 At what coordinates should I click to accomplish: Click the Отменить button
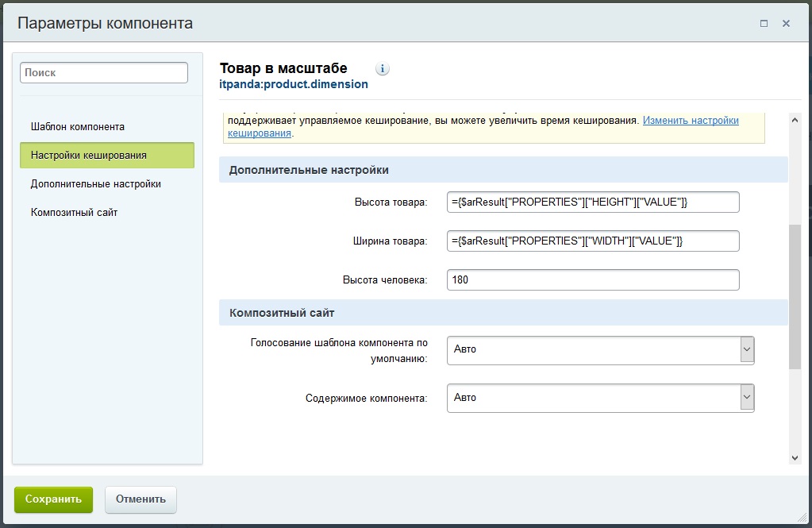tap(140, 499)
